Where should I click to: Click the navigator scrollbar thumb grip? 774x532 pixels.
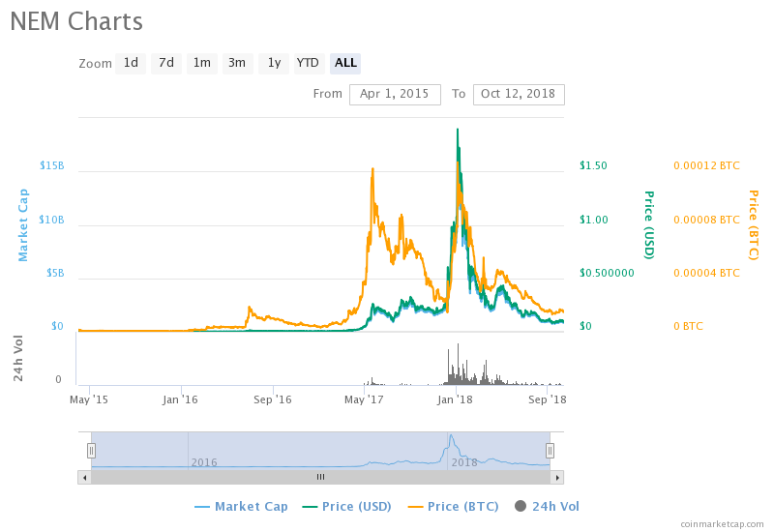[x=321, y=477]
